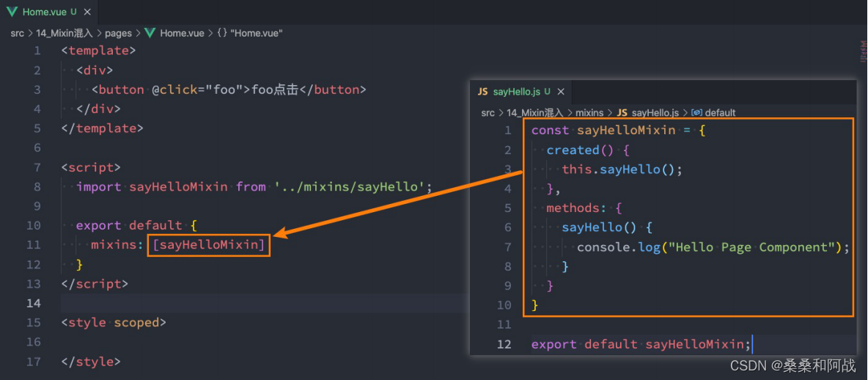
Task: Click the closing </div> tag
Action: coord(98,109)
